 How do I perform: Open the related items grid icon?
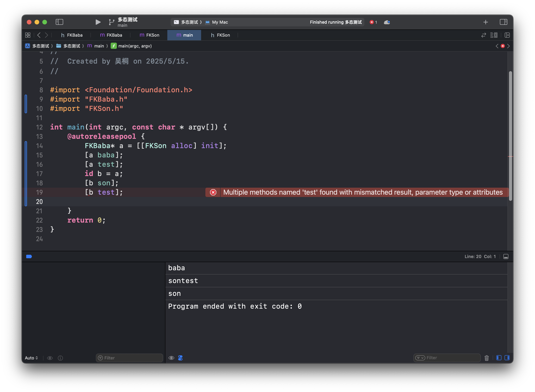(x=28, y=35)
